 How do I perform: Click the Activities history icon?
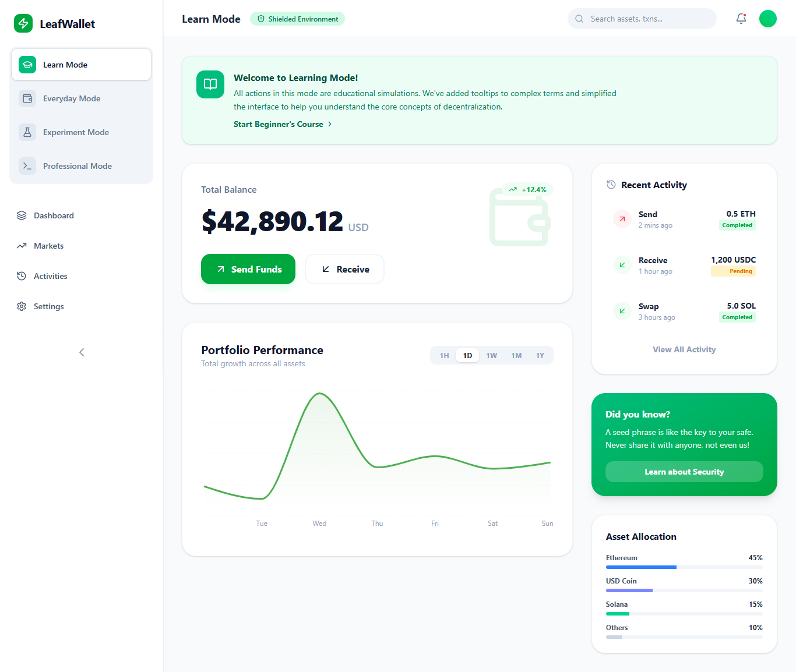22,276
